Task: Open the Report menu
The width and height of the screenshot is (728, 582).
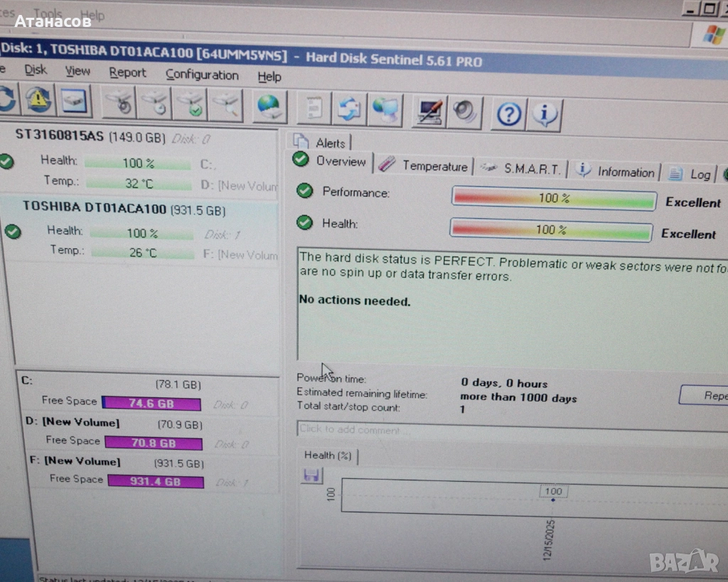Action: click(127, 72)
